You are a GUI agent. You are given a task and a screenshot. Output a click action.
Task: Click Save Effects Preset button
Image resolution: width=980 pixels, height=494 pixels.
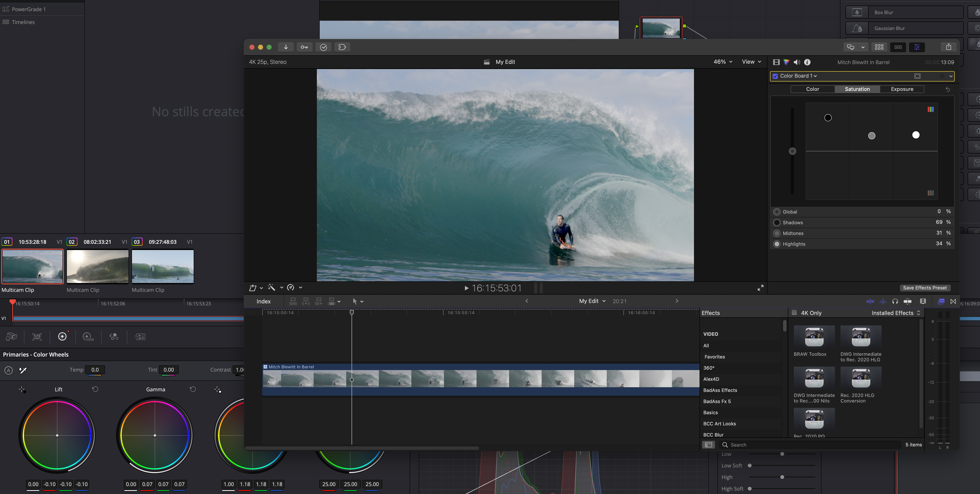click(x=925, y=288)
